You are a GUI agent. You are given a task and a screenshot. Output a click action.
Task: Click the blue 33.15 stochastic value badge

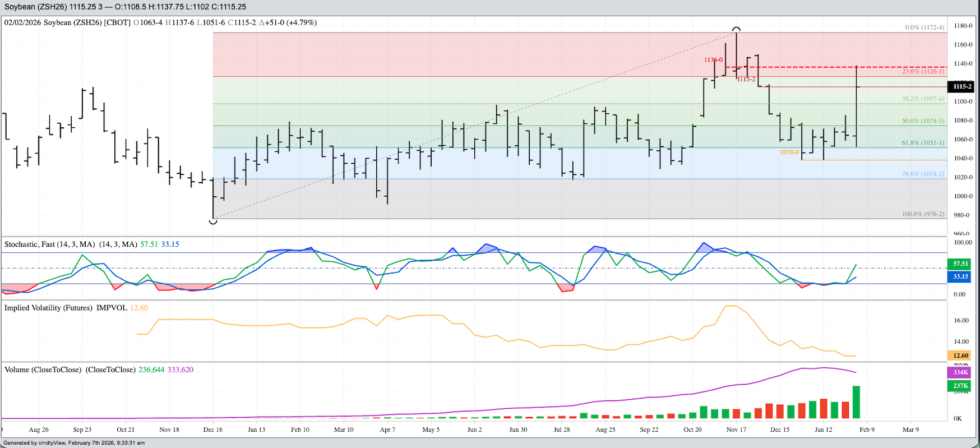click(x=960, y=276)
